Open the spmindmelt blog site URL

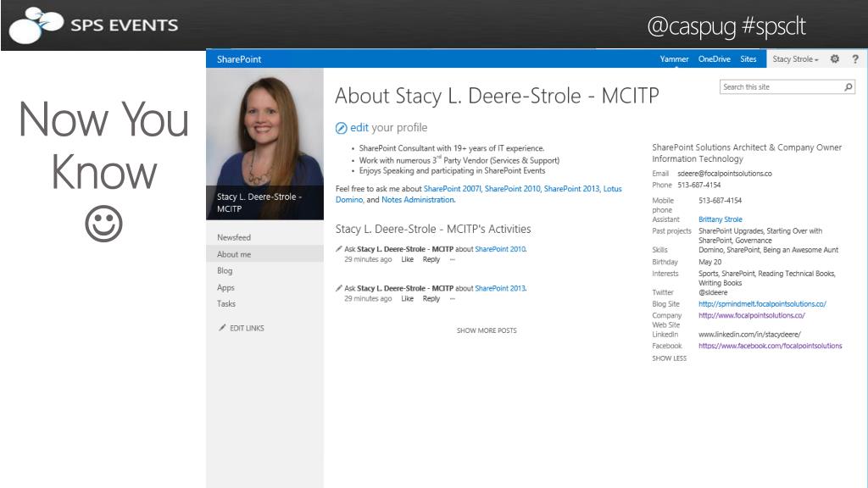pos(762,304)
